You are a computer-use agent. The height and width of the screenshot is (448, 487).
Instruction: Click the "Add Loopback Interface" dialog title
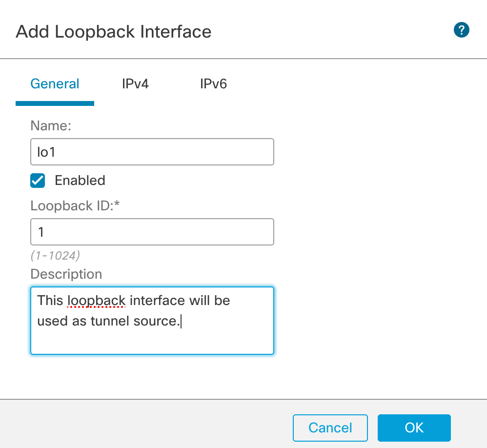[x=114, y=32]
